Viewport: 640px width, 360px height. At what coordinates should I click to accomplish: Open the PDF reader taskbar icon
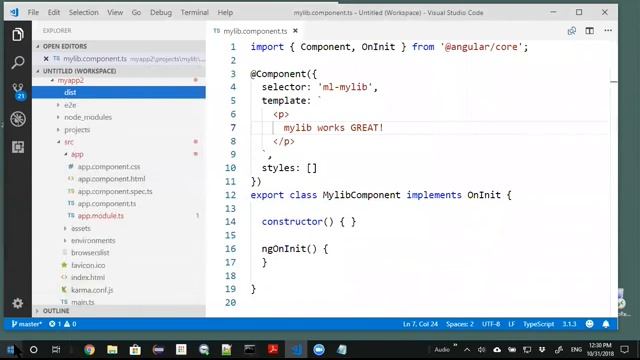tap(273, 350)
